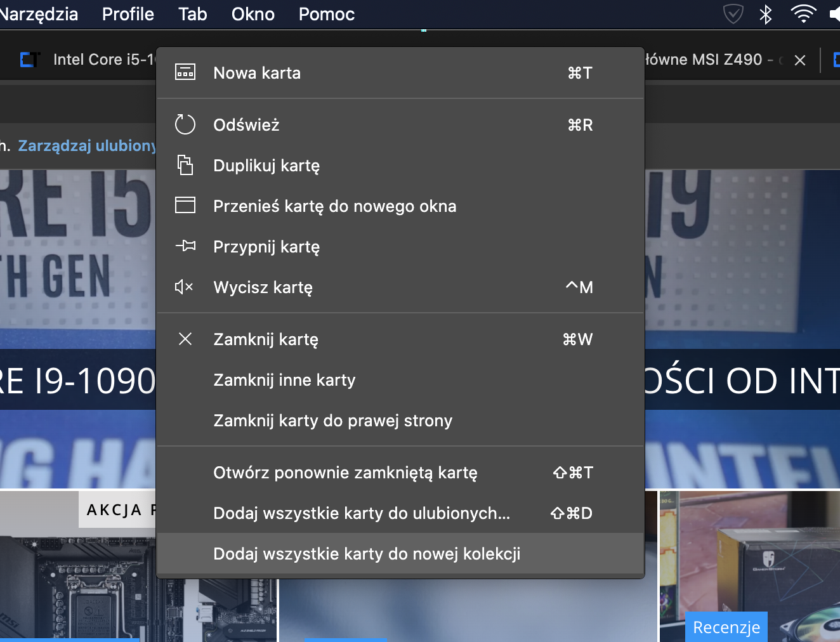Open the Bluetooth menu bar icon
This screenshot has width=840, height=642.
click(x=766, y=13)
